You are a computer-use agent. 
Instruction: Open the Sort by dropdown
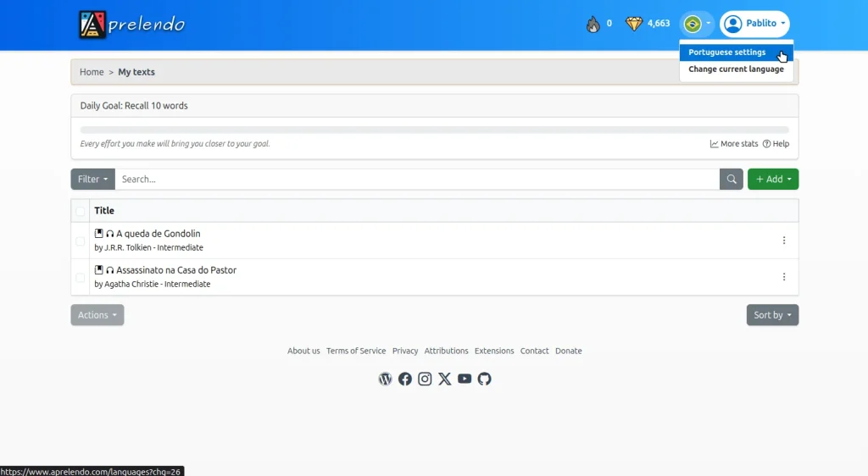point(772,315)
